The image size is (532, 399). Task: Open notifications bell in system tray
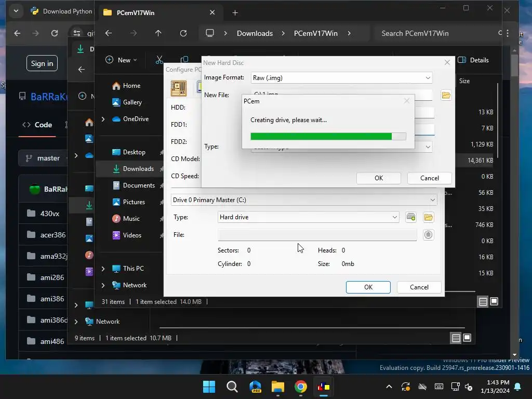pyautogui.click(x=518, y=387)
